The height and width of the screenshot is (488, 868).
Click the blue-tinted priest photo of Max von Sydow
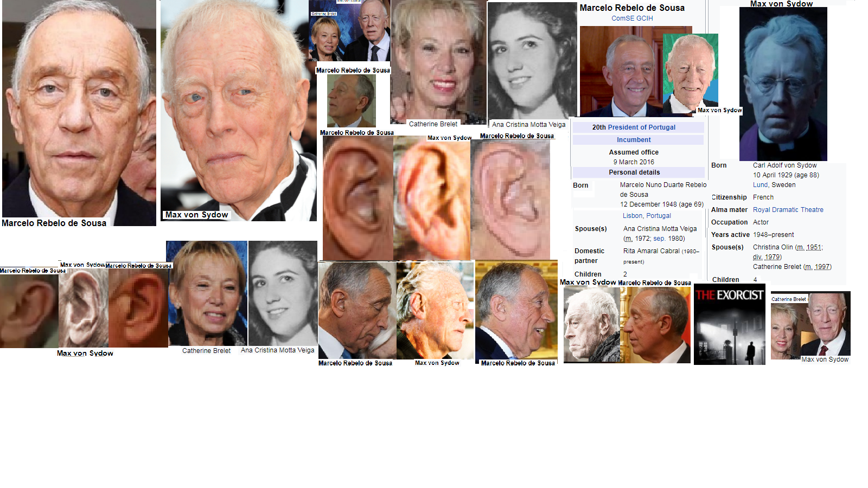point(783,84)
